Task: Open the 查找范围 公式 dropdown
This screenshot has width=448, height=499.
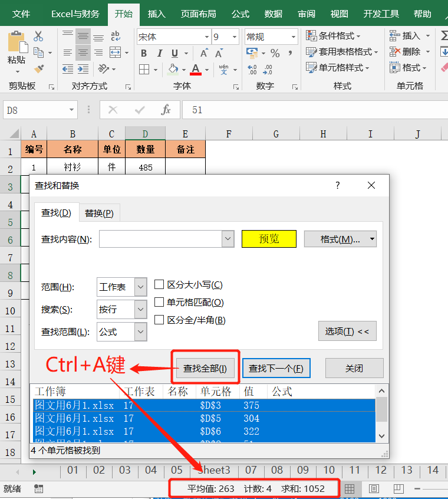Action: point(140,331)
